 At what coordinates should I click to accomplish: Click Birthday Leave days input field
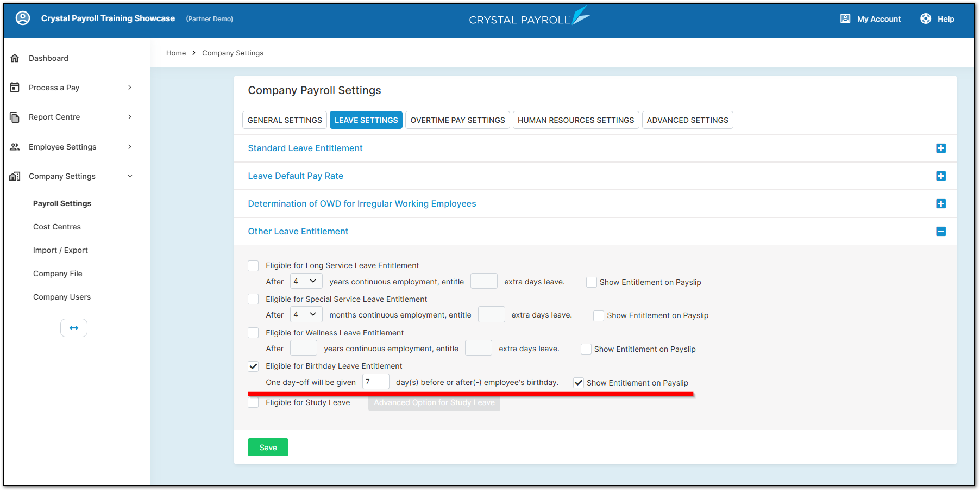[x=375, y=382]
